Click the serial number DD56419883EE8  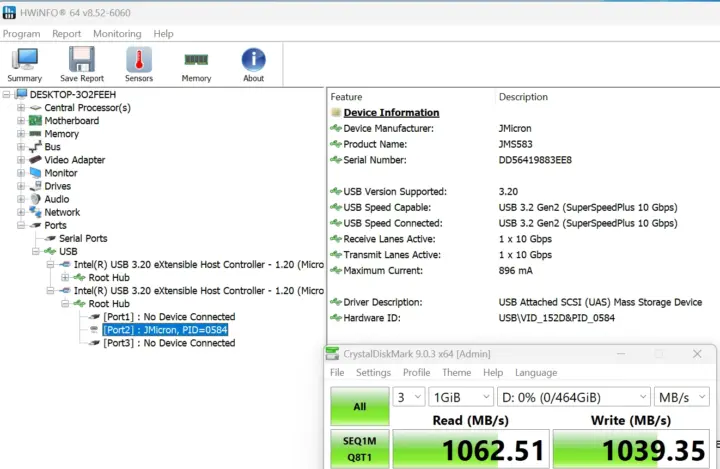tap(535, 160)
